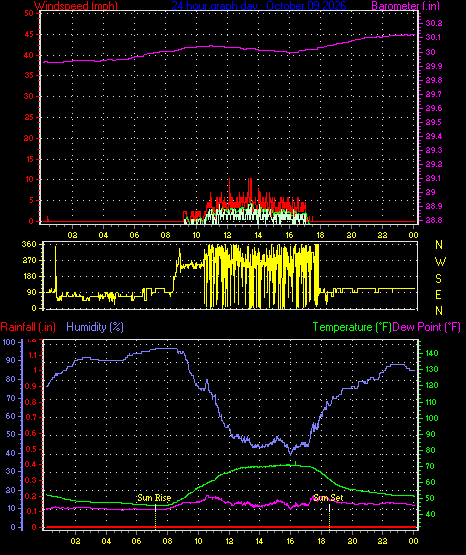Click the 270 wind direction axis value
The width and height of the screenshot is (466, 555).
(29, 261)
